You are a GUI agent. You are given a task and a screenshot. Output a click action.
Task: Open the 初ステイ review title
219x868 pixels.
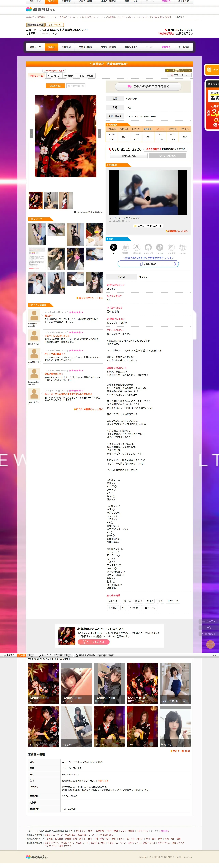pyautogui.click(x=49, y=316)
